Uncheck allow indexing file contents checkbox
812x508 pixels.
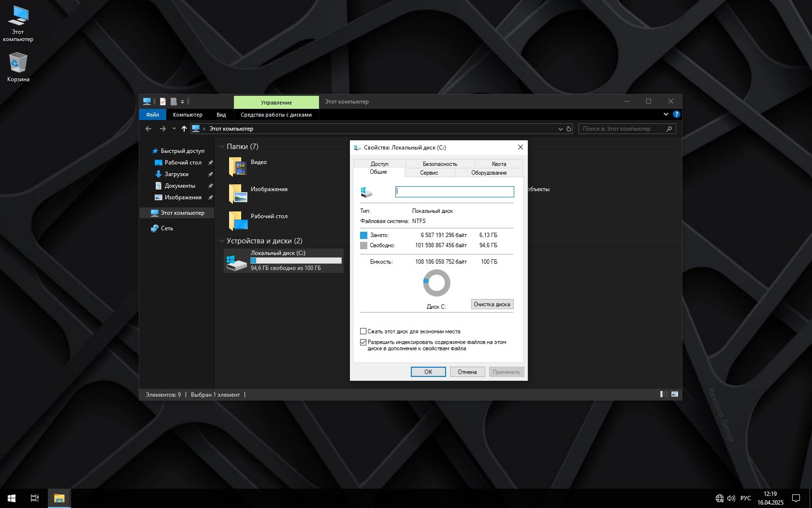click(x=363, y=342)
